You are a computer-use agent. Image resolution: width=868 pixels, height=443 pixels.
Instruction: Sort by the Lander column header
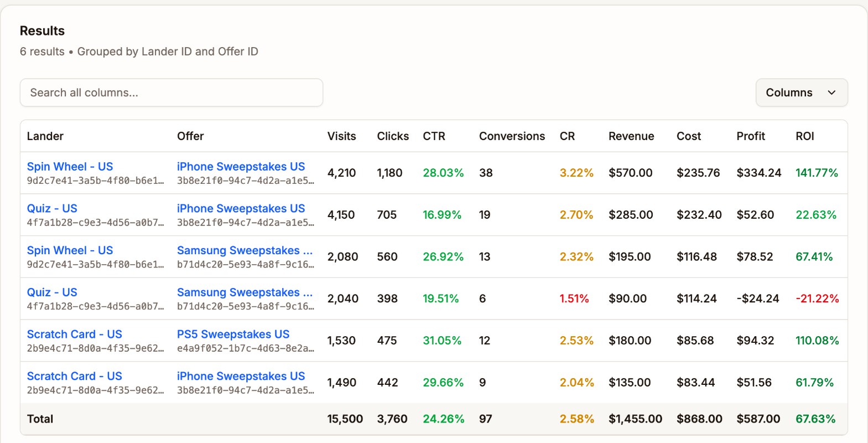point(45,136)
